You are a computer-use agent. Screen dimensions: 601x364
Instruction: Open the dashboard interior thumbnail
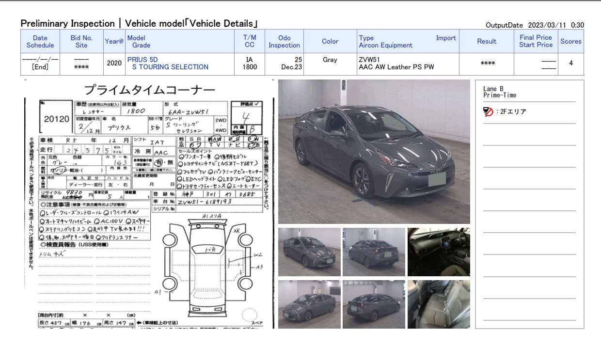(438, 252)
